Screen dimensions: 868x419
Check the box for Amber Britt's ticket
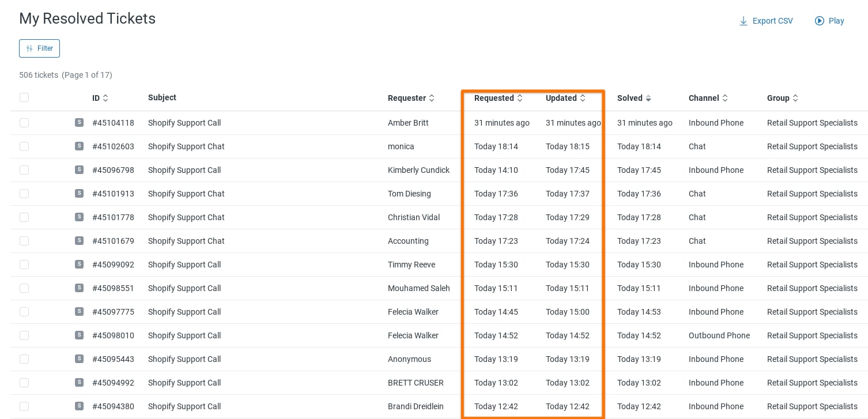pyautogui.click(x=24, y=123)
